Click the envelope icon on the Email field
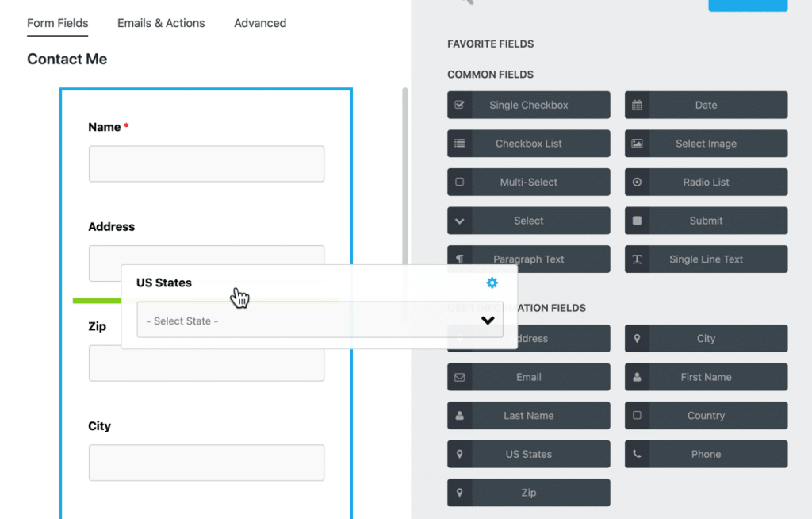 [x=461, y=377]
